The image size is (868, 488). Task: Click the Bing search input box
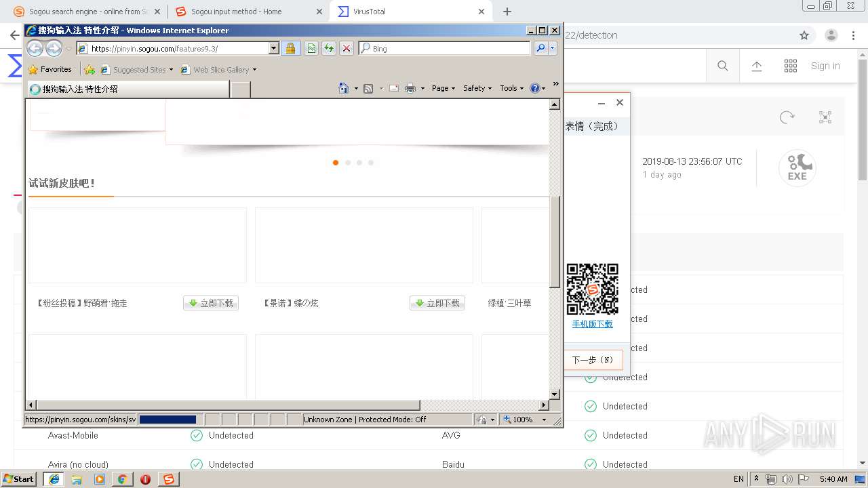coord(445,48)
